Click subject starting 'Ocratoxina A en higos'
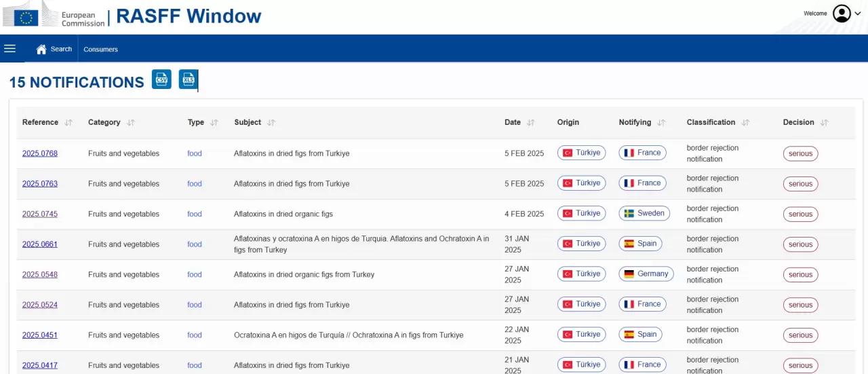The image size is (868, 374). click(349, 335)
